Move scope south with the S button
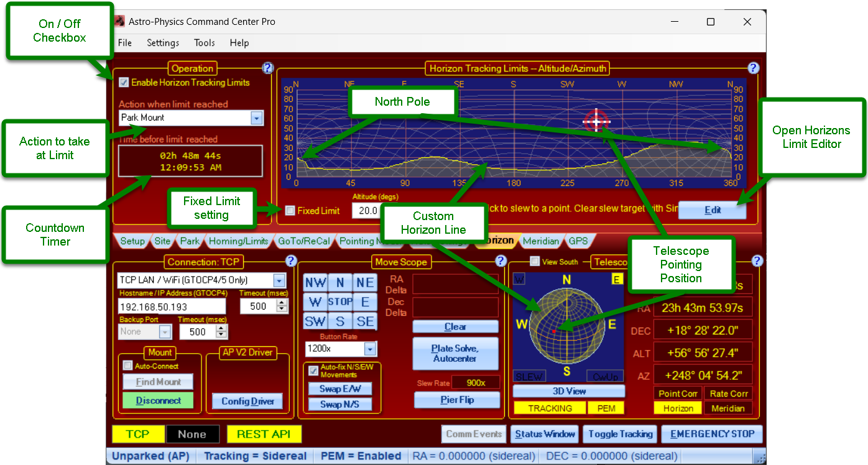 (x=340, y=321)
